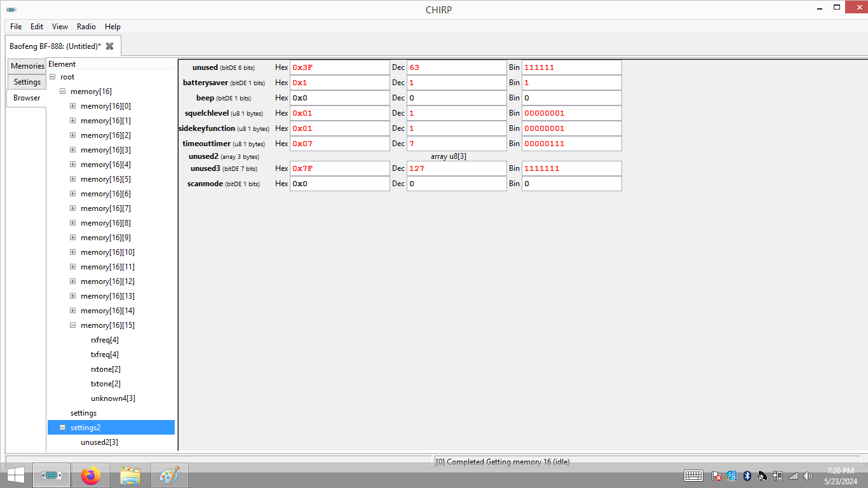The width and height of the screenshot is (868, 488).
Task: Expand memory[16][14] node
Action: coord(73,311)
